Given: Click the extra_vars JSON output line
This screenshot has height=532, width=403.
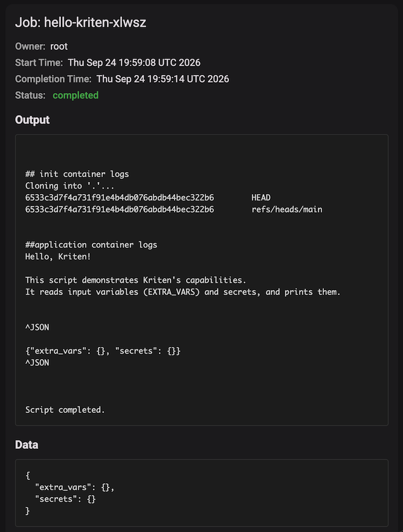Looking at the screenshot, I should pos(103,351).
